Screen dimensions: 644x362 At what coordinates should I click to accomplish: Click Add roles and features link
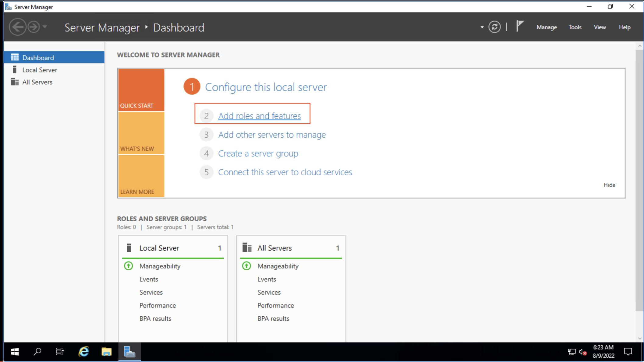(x=259, y=116)
